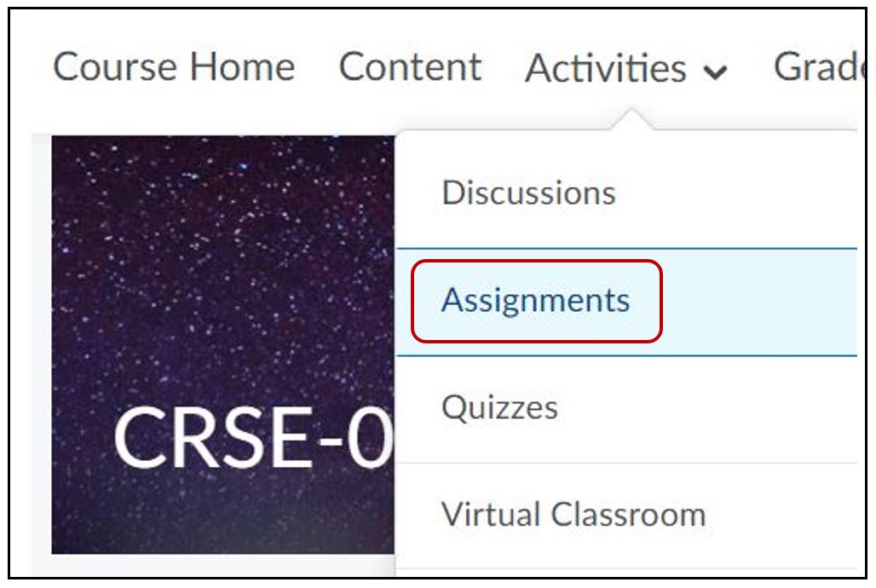Click the Activities dropdown chevron arrow
The width and height of the screenshot is (876, 588).
(716, 73)
